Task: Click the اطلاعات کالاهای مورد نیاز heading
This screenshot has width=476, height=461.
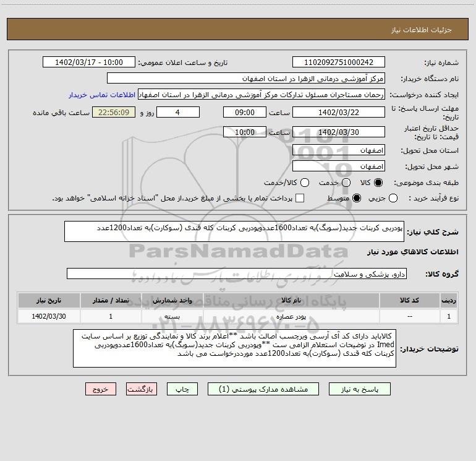Action: [412, 252]
